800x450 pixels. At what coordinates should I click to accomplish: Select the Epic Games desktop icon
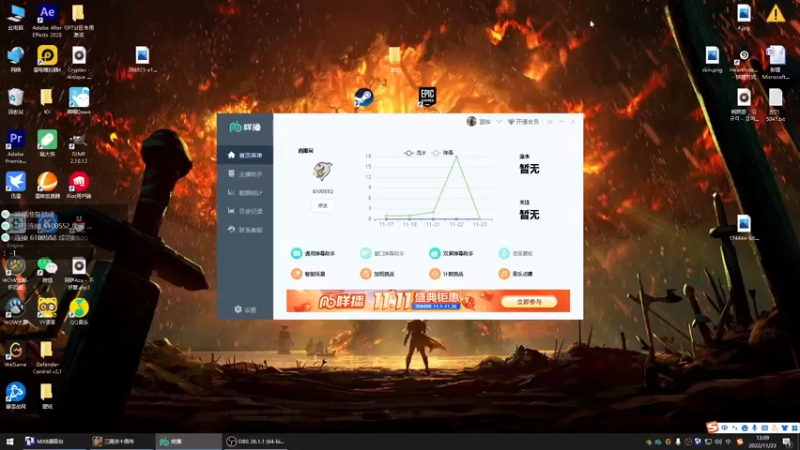(x=427, y=97)
